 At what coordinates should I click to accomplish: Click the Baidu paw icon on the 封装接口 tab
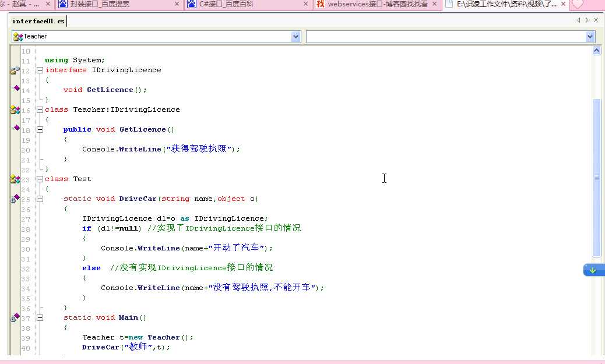62,4
